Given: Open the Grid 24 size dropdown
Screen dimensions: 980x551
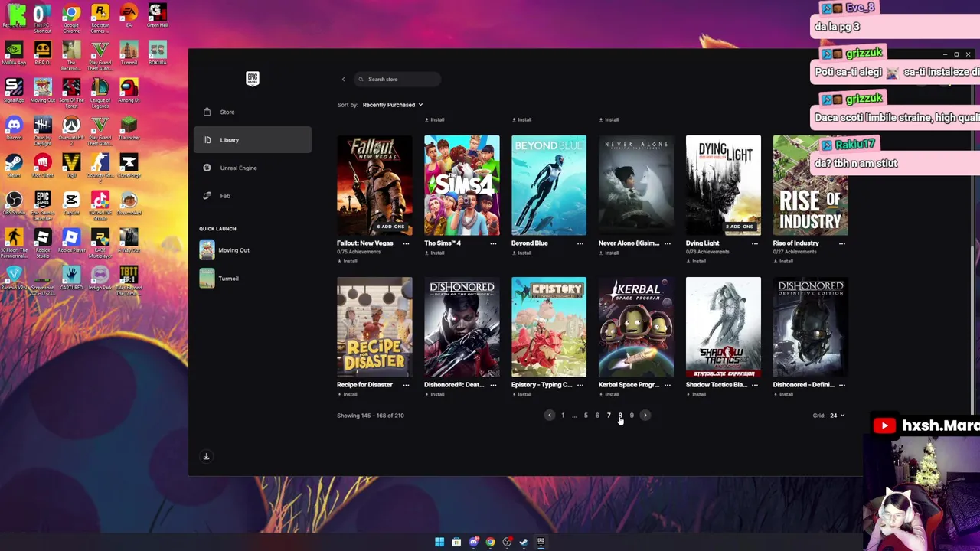Looking at the screenshot, I should pos(837,416).
